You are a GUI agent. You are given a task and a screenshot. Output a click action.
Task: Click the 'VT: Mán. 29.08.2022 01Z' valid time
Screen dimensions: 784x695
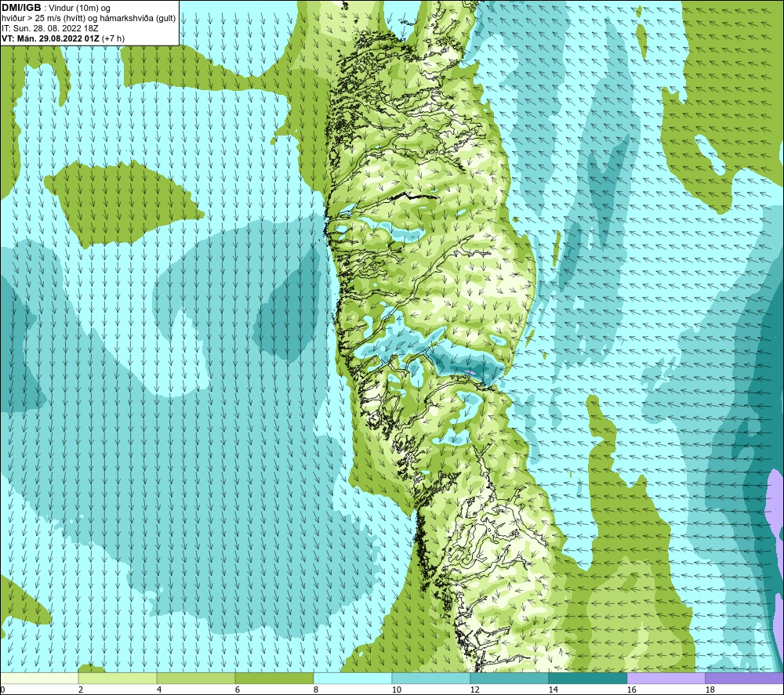[50, 38]
